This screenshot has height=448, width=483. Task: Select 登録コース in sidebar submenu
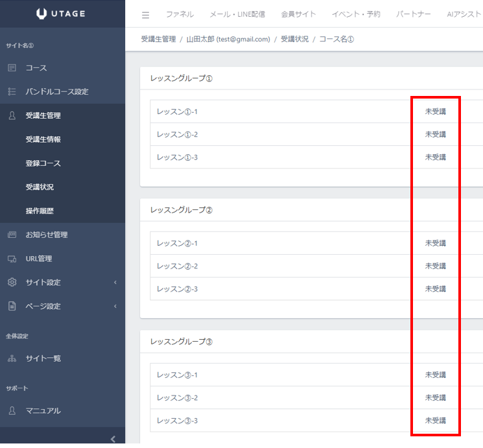[x=43, y=163]
